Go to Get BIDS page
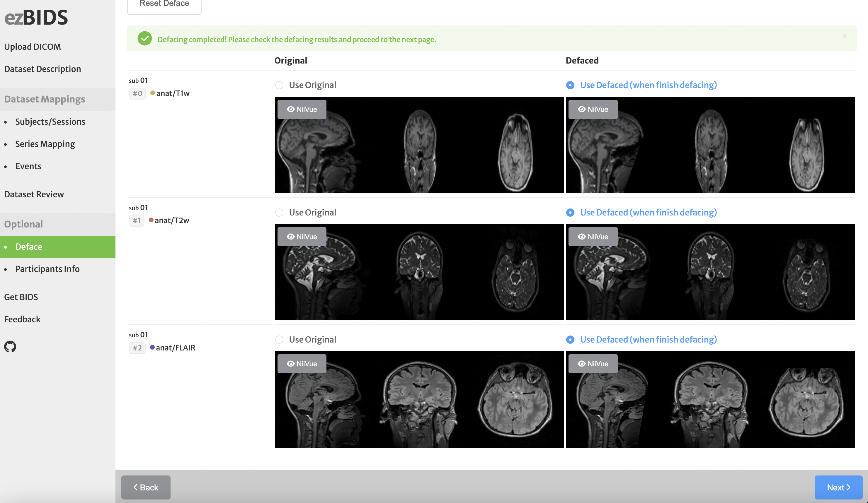 coord(21,297)
